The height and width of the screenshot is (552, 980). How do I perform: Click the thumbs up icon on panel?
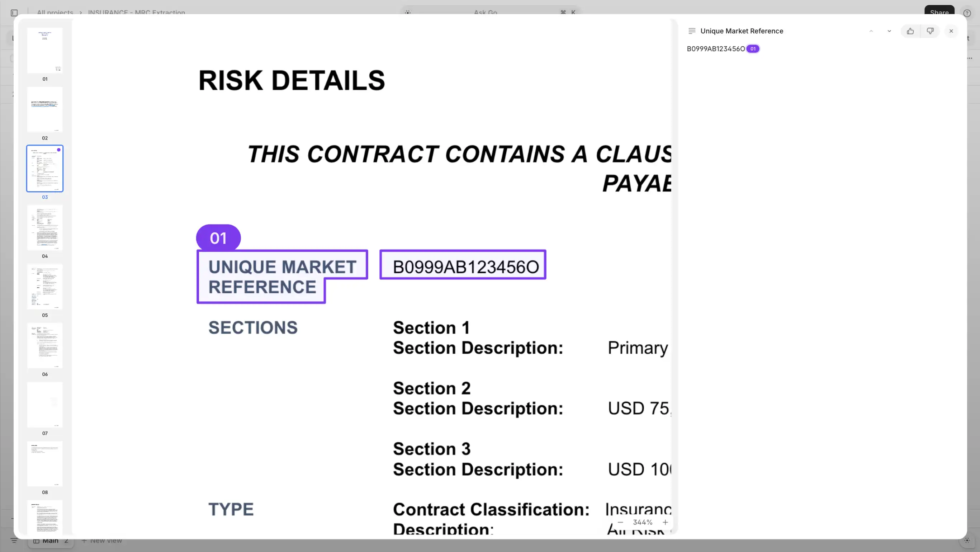coord(910,31)
